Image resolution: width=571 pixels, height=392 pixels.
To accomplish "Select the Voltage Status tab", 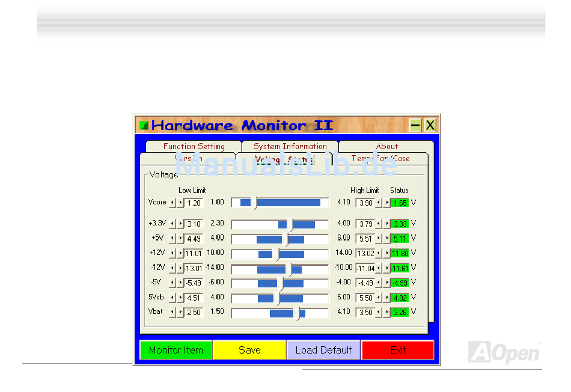I will (x=284, y=159).
